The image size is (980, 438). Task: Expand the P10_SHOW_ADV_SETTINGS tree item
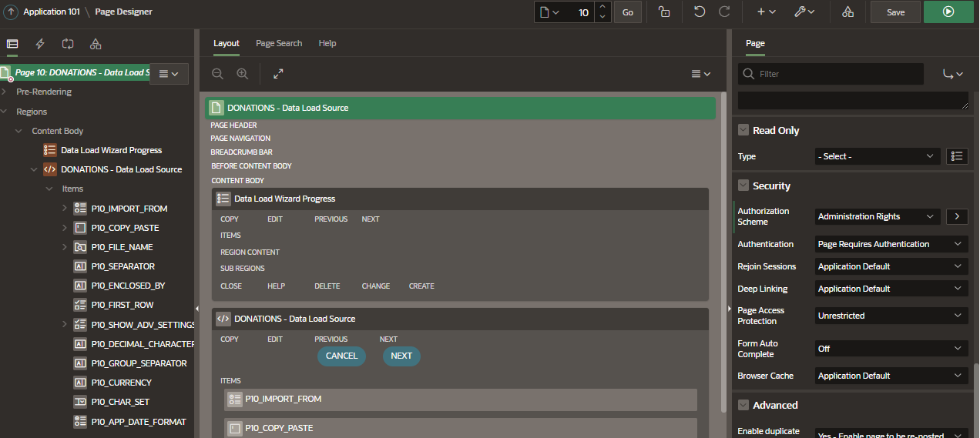[x=65, y=324]
